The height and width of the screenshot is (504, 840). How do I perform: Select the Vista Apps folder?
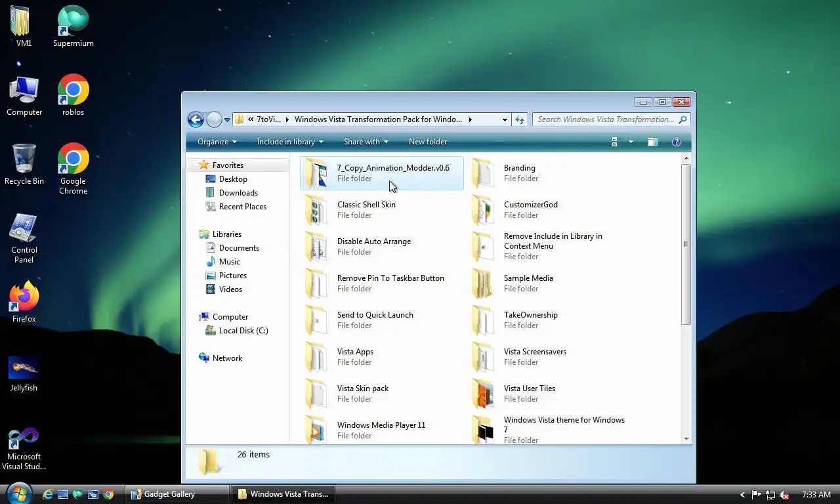tap(382, 357)
